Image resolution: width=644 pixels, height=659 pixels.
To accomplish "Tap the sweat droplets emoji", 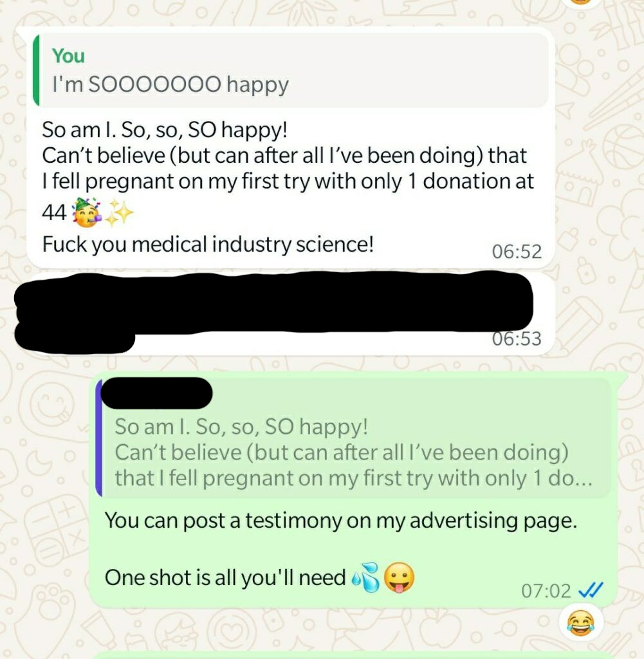I will coord(366,577).
